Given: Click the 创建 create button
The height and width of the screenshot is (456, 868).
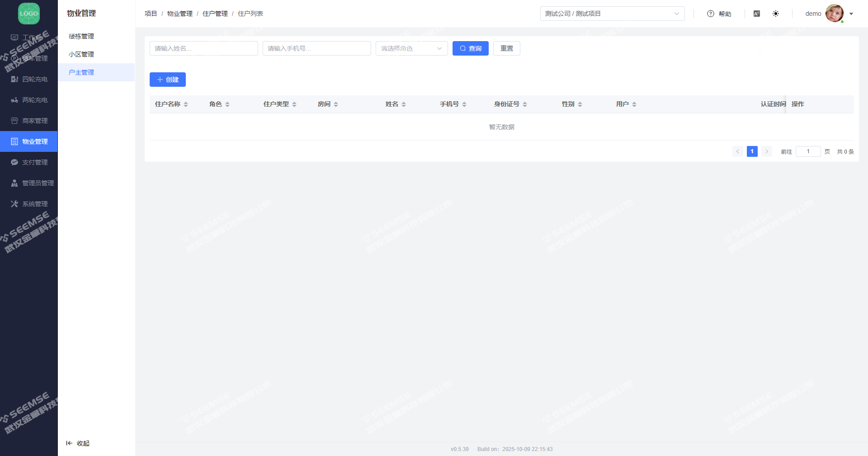Looking at the screenshot, I should [x=168, y=80].
